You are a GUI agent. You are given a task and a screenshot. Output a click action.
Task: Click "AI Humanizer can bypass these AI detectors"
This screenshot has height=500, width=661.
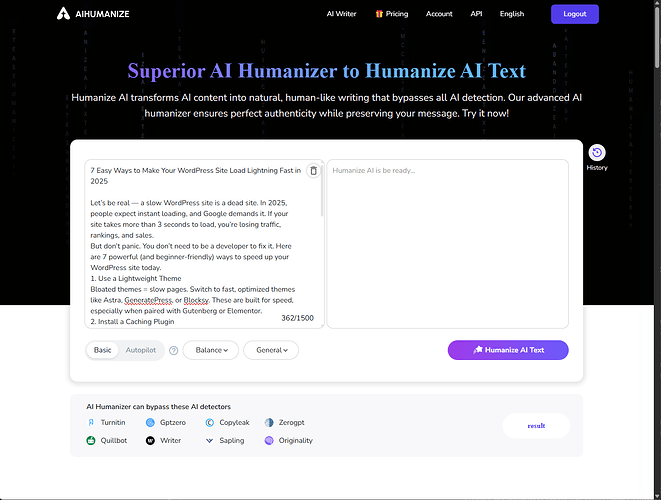tap(159, 407)
